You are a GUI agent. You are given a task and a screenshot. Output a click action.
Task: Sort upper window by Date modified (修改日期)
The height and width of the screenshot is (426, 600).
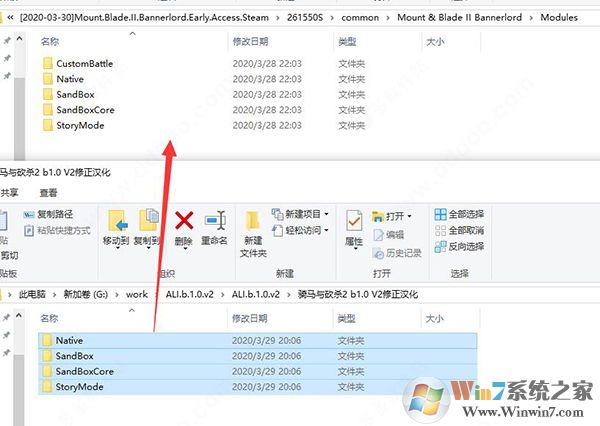pyautogui.click(x=250, y=41)
